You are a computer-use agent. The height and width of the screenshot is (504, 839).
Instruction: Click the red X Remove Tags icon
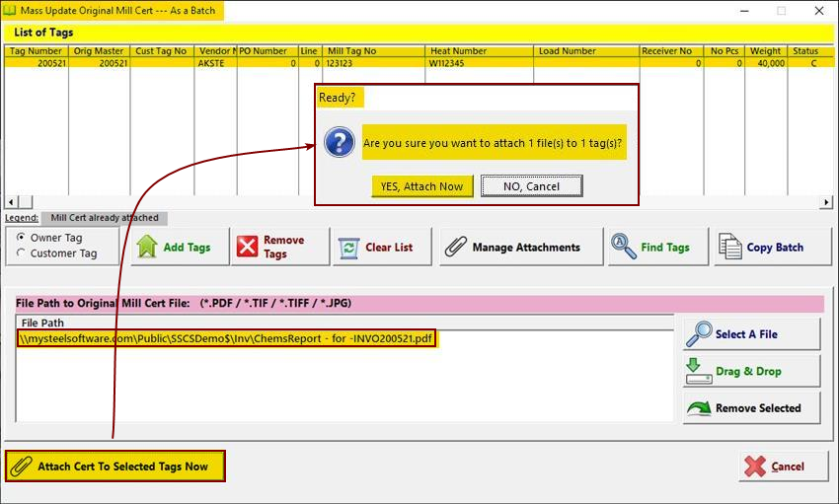tap(247, 247)
